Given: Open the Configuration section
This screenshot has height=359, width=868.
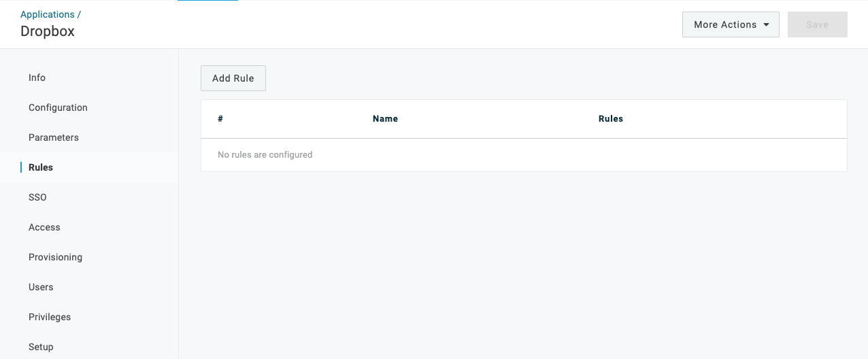Looking at the screenshot, I should click(x=58, y=107).
